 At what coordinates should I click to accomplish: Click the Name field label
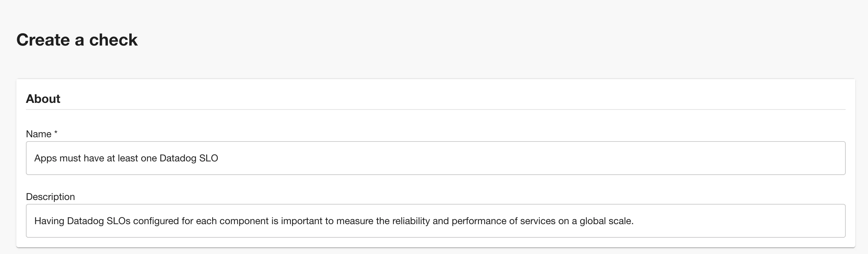[39, 134]
